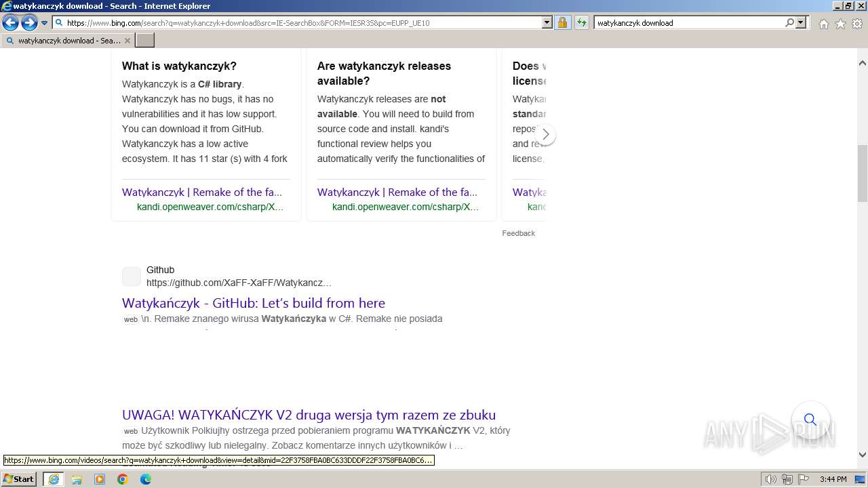
Task: Click the next arrow of answer carousel
Action: (x=545, y=134)
